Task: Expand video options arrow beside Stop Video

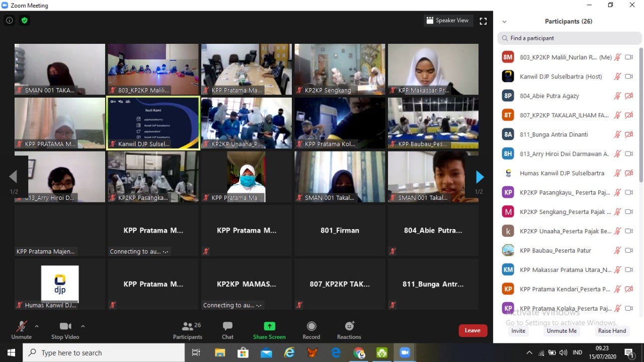Action: [83, 326]
